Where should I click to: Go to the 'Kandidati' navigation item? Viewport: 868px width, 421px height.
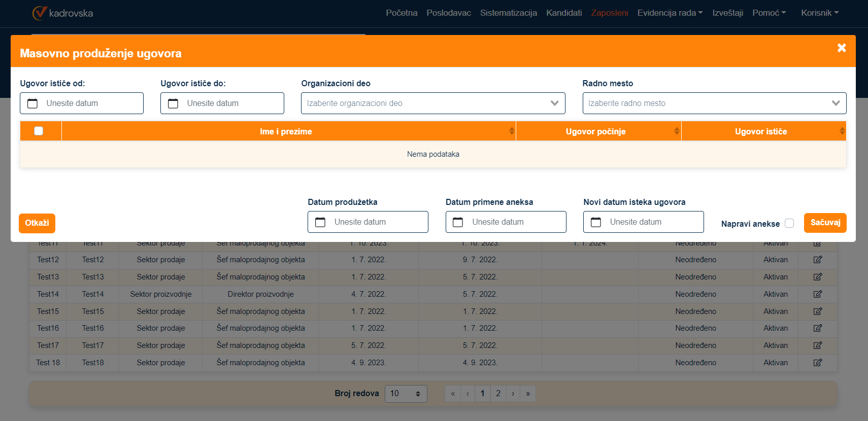[x=564, y=13]
